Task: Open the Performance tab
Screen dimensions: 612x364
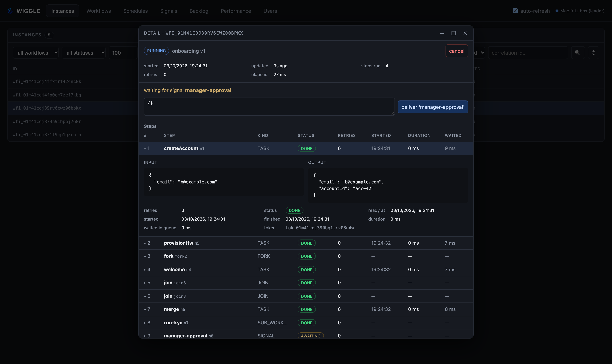Action: [x=236, y=11]
